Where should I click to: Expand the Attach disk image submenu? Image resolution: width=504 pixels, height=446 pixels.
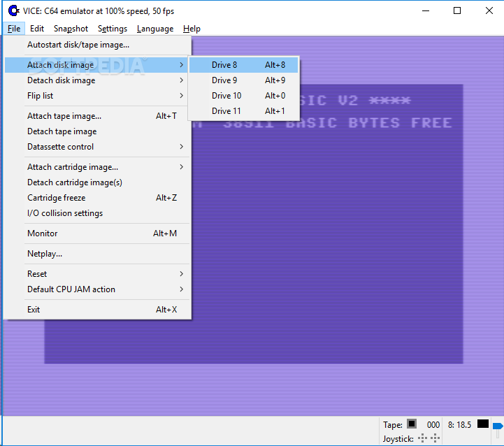[x=96, y=65]
